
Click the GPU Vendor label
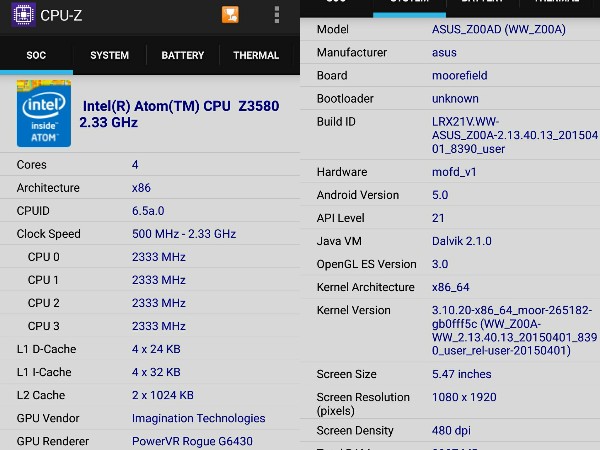click(x=48, y=418)
